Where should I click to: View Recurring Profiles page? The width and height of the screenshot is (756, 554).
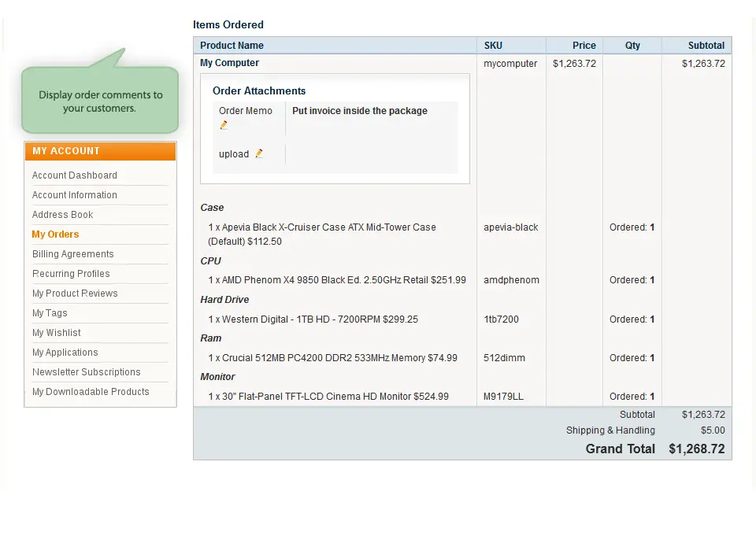71,274
